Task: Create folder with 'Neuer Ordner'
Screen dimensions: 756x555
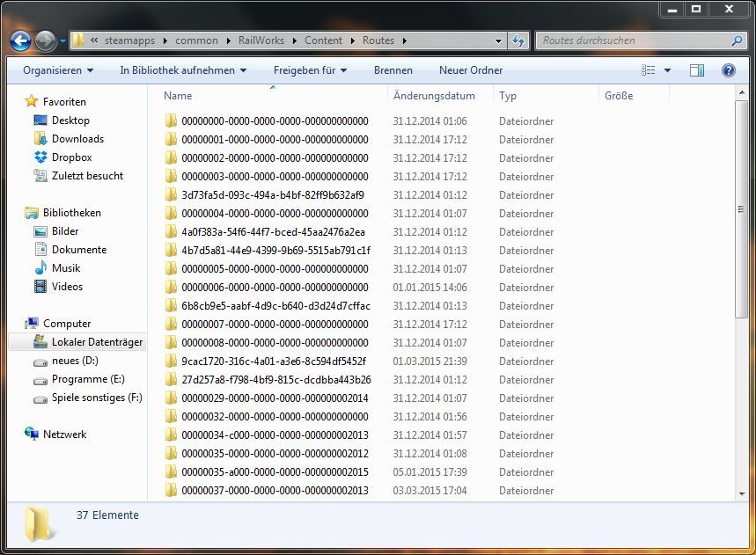Action: pos(471,70)
